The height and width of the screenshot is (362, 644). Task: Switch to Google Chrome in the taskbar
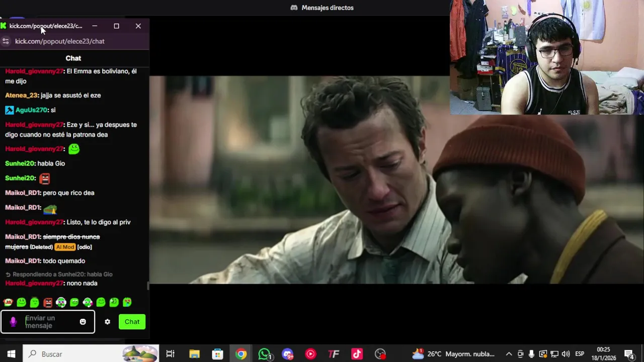pos(241,354)
